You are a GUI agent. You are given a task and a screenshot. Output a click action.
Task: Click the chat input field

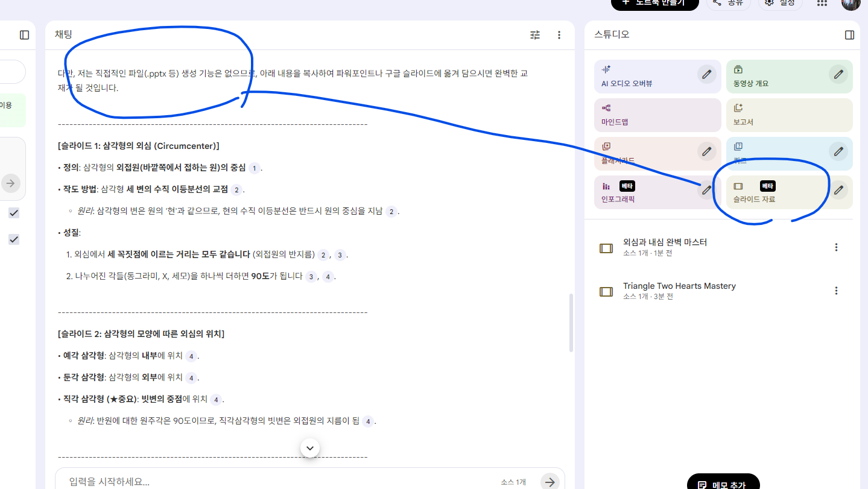click(277, 481)
